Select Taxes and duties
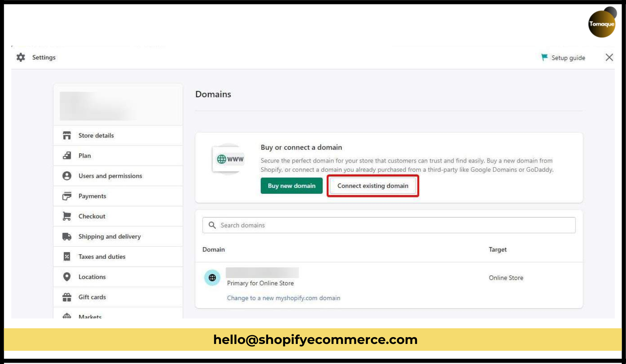 (x=118, y=257)
